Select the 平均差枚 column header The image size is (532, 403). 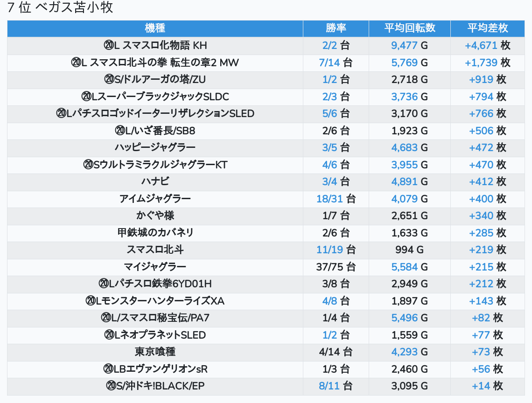point(487,28)
